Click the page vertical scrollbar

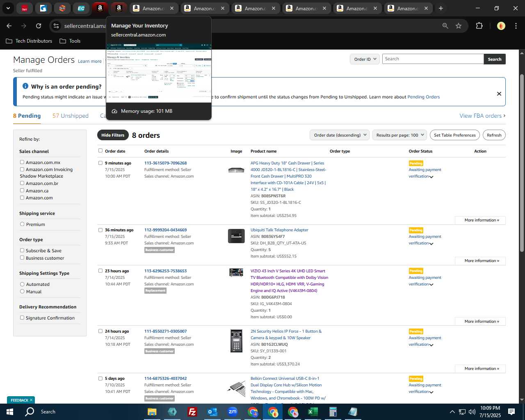point(522,162)
